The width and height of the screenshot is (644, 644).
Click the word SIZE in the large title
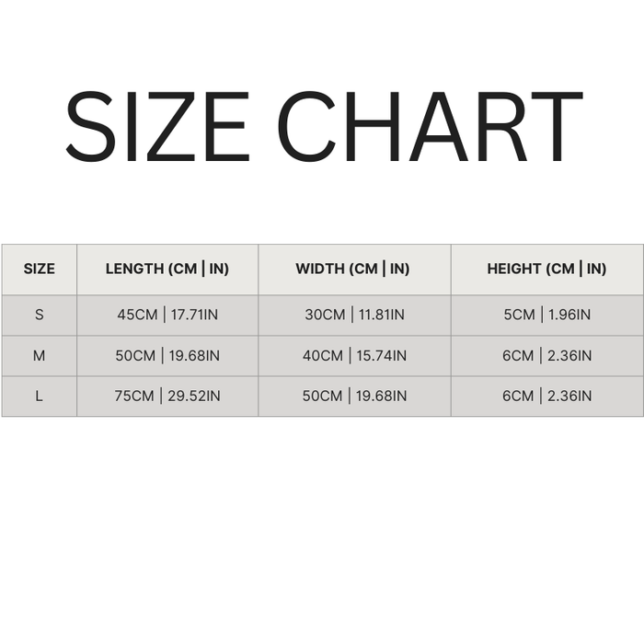(x=157, y=126)
